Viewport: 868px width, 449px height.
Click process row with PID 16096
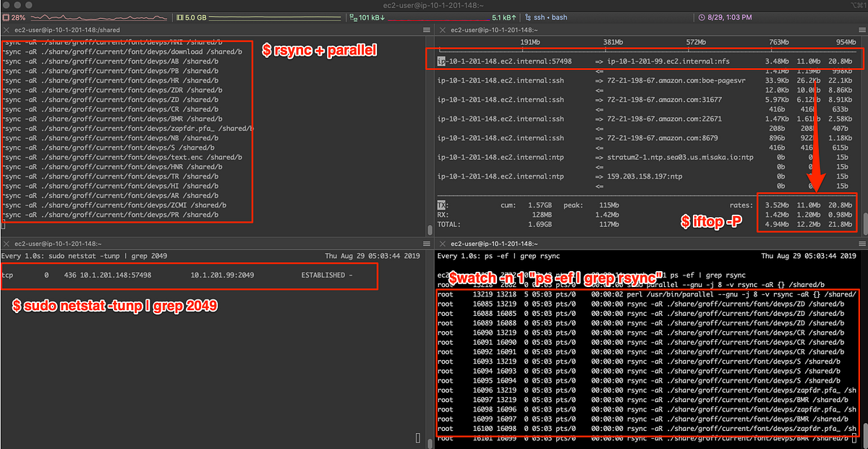(647, 390)
